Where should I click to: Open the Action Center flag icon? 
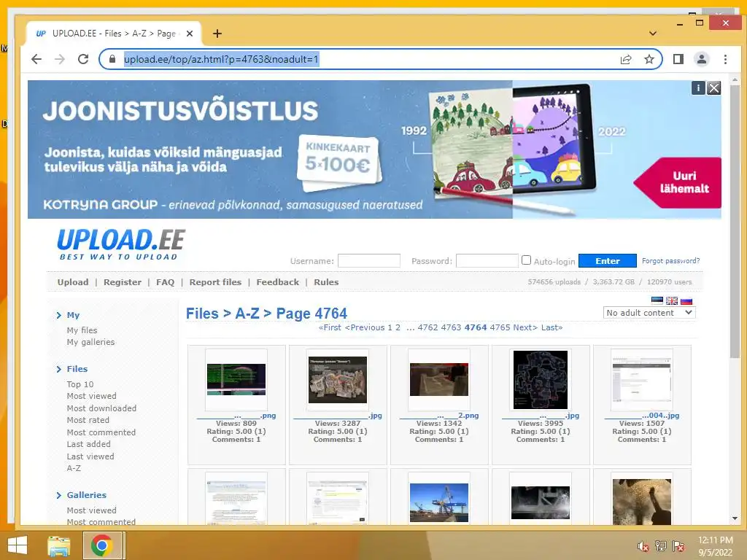[x=678, y=546]
